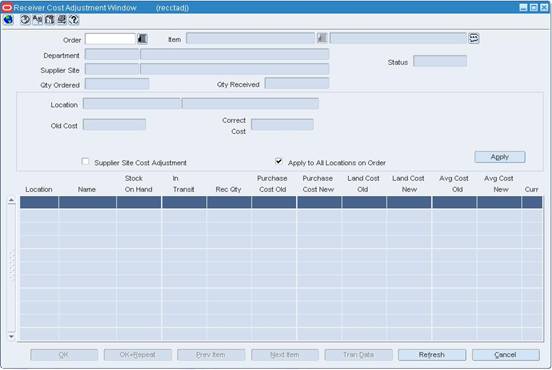Click the Refresh button

click(x=432, y=355)
